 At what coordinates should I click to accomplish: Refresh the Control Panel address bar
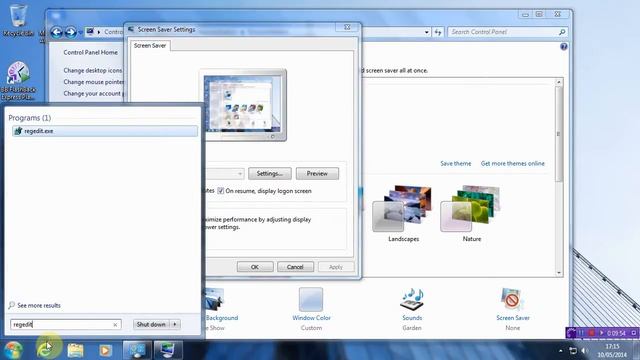coord(438,32)
